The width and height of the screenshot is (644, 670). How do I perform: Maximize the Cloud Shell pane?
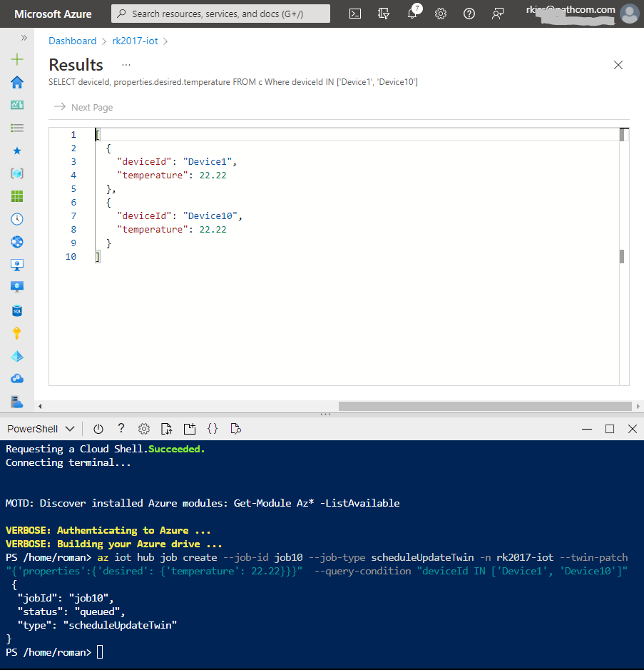pos(610,429)
